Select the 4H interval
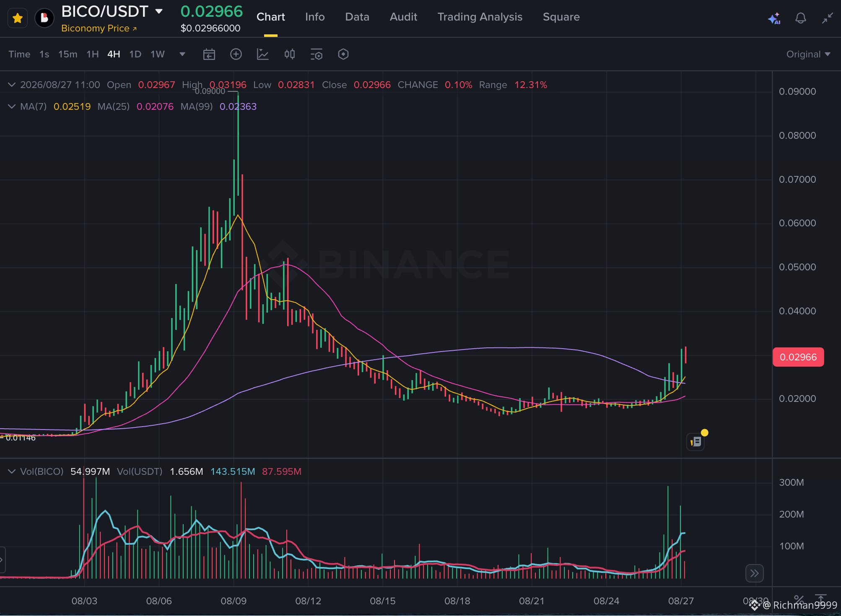The image size is (841, 616). [114, 54]
